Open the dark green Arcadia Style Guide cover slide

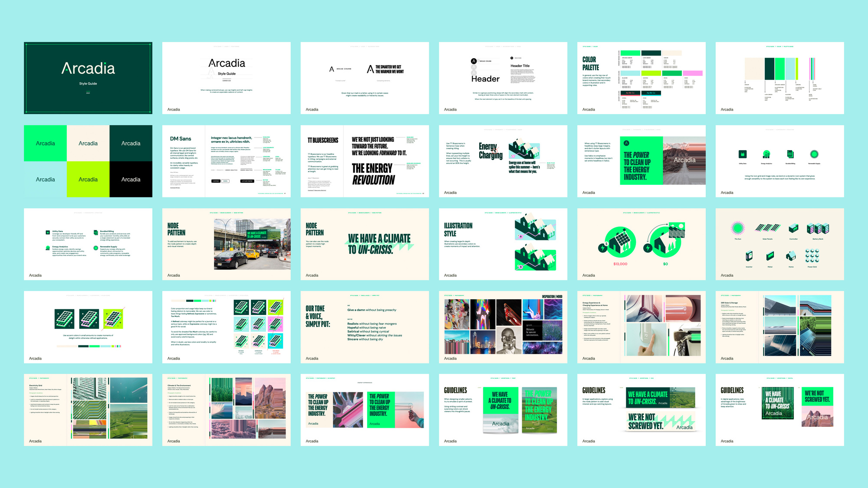coord(88,78)
